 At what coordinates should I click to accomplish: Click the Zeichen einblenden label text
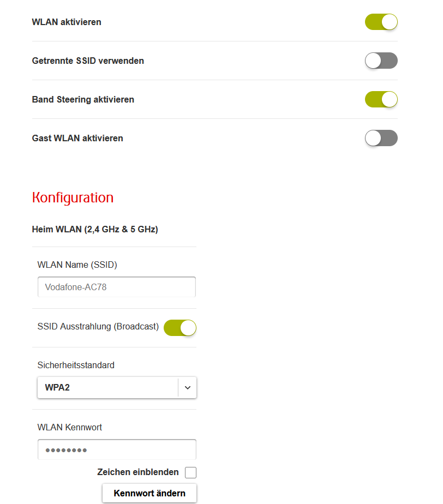coord(138,472)
